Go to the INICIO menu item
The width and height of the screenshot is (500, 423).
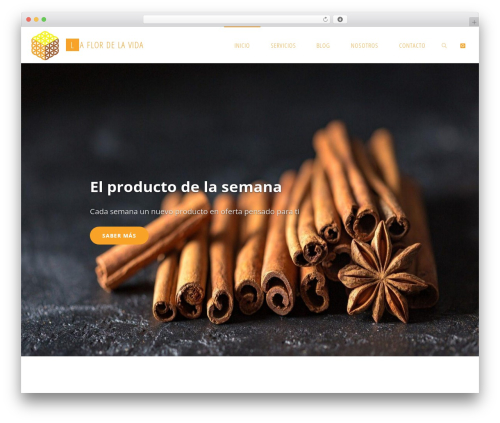pyautogui.click(x=242, y=46)
